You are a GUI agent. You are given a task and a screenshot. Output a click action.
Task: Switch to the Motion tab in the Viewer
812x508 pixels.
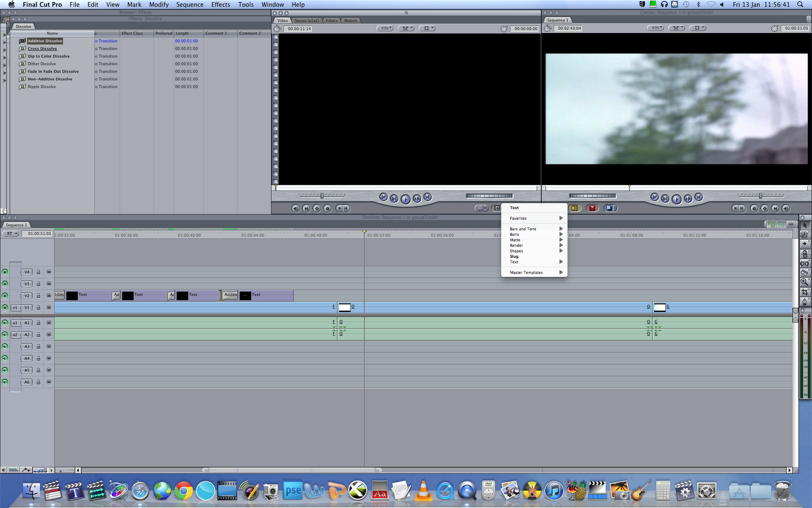click(x=351, y=20)
